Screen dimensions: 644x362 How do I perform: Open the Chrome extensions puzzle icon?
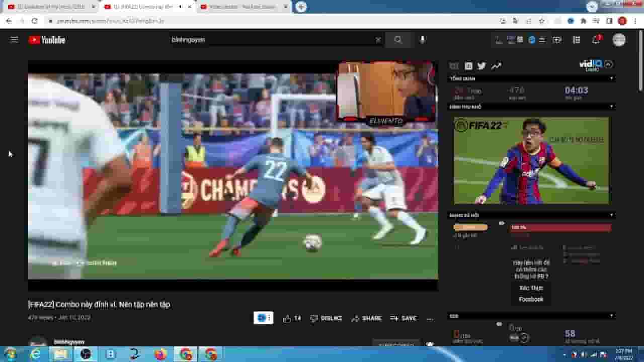(583, 21)
